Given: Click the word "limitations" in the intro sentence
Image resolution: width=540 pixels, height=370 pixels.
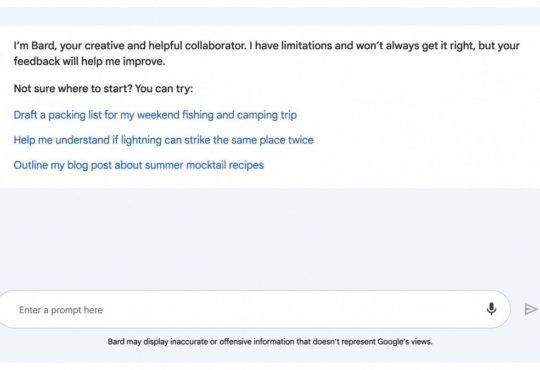Looking at the screenshot, I should 306,45.
